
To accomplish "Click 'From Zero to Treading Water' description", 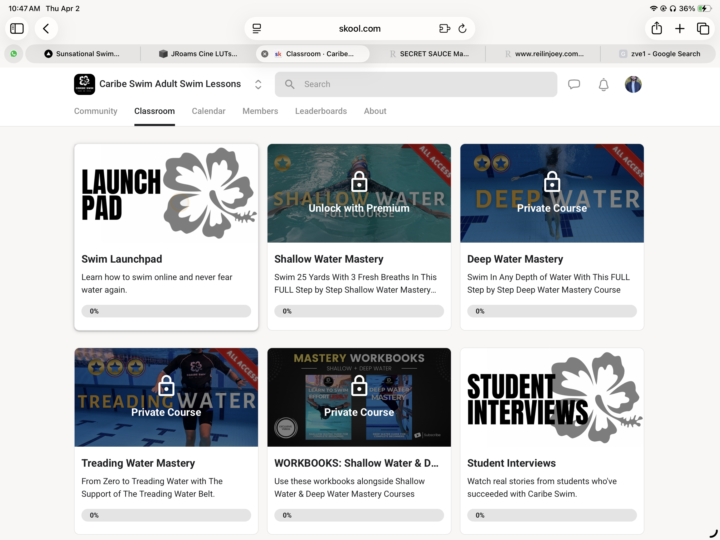I will pos(152,487).
